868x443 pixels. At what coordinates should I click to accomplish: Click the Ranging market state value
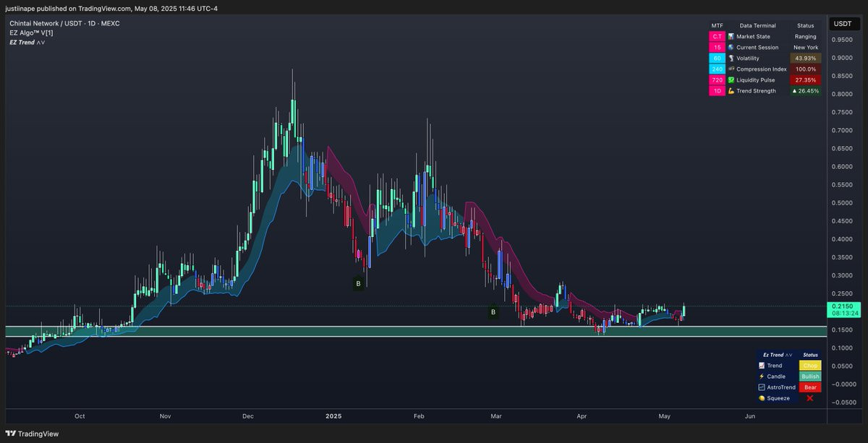(805, 36)
